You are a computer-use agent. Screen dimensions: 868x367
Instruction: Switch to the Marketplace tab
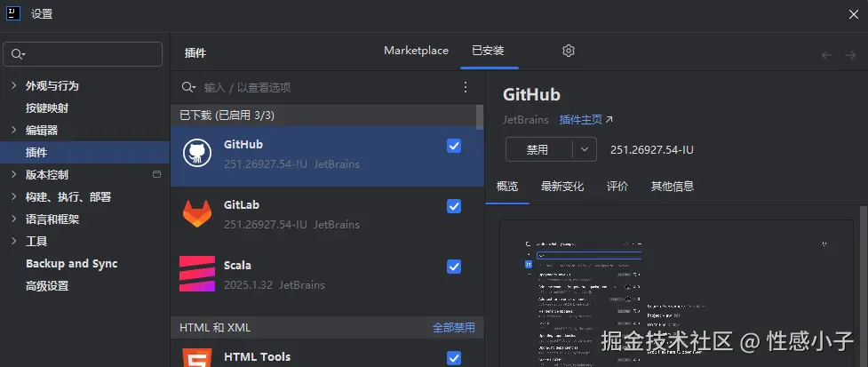click(417, 51)
